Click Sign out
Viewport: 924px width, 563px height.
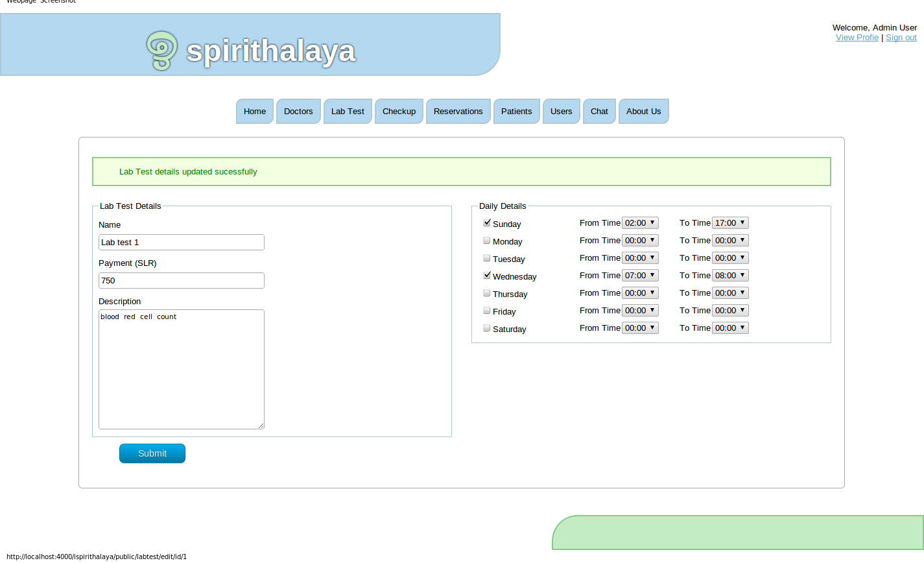pos(901,37)
